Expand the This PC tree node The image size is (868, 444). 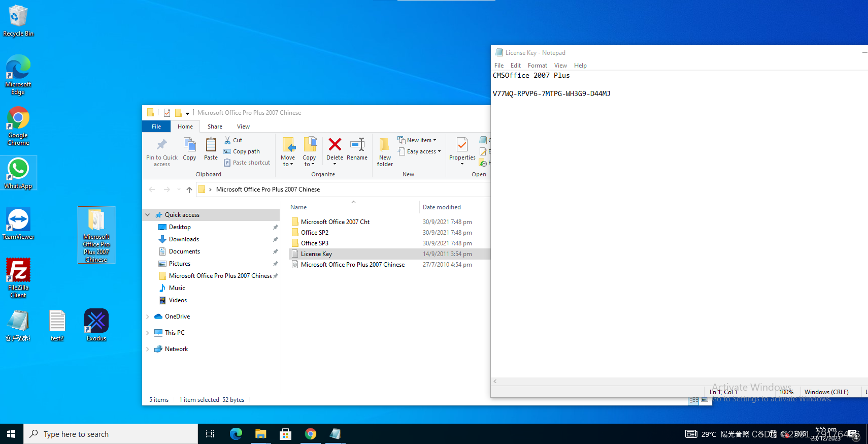(x=148, y=333)
